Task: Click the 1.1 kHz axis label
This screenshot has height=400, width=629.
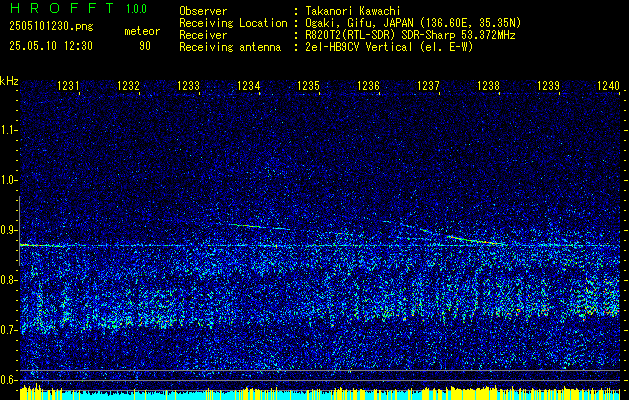Action: click(9, 130)
